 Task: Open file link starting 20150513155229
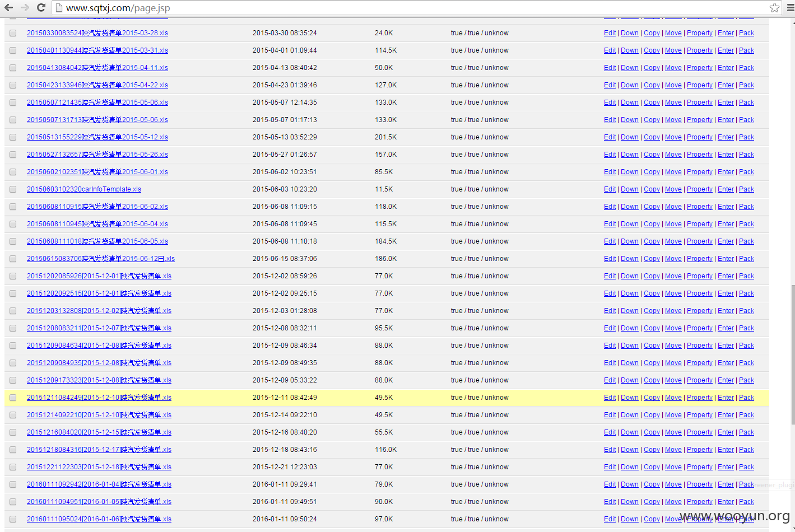97,137
